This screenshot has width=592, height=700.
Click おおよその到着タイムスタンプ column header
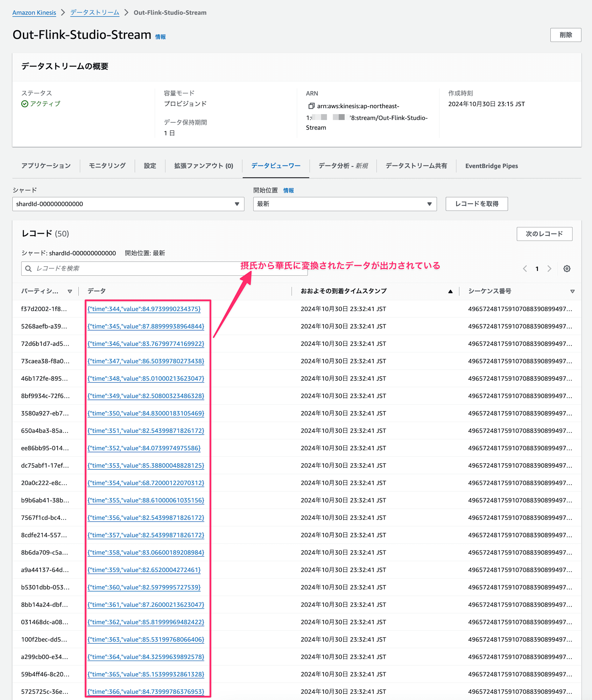344,291
